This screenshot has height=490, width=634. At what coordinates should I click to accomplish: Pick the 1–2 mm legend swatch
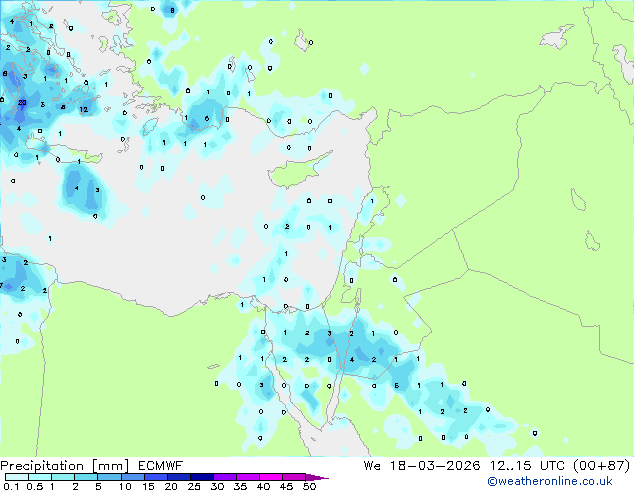pyautogui.click(x=63, y=477)
